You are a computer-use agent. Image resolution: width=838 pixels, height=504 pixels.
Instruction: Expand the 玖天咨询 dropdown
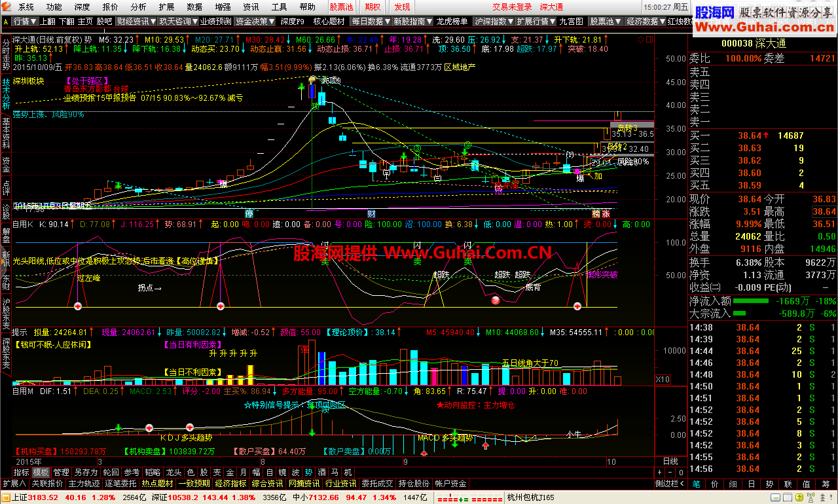click(177, 21)
